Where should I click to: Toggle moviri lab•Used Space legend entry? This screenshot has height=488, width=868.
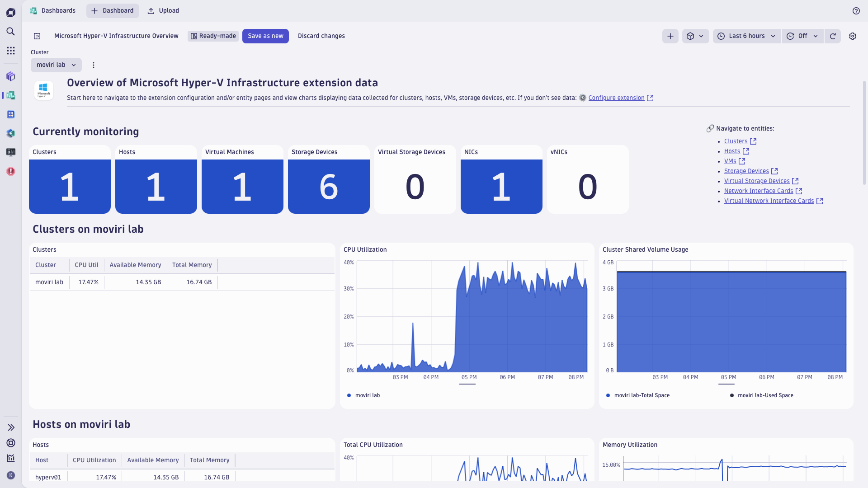click(761, 395)
